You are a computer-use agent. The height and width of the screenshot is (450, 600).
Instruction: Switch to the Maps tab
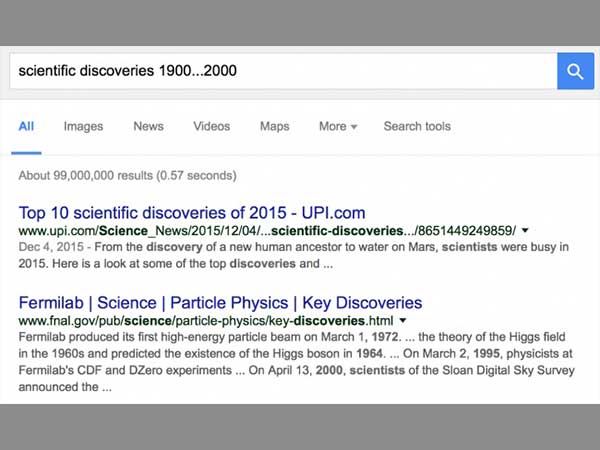(274, 127)
